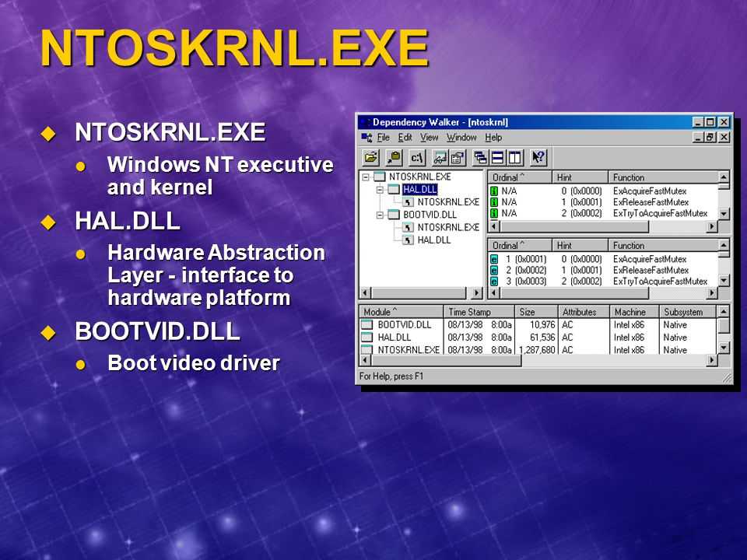Click the Copy toolbar icon beside Open

pos(394,157)
